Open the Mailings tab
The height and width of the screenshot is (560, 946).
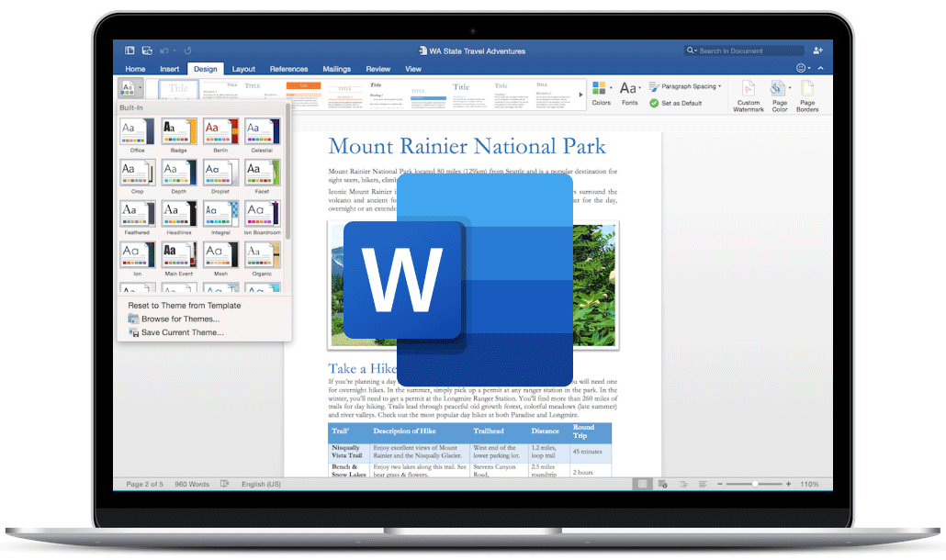click(x=337, y=69)
